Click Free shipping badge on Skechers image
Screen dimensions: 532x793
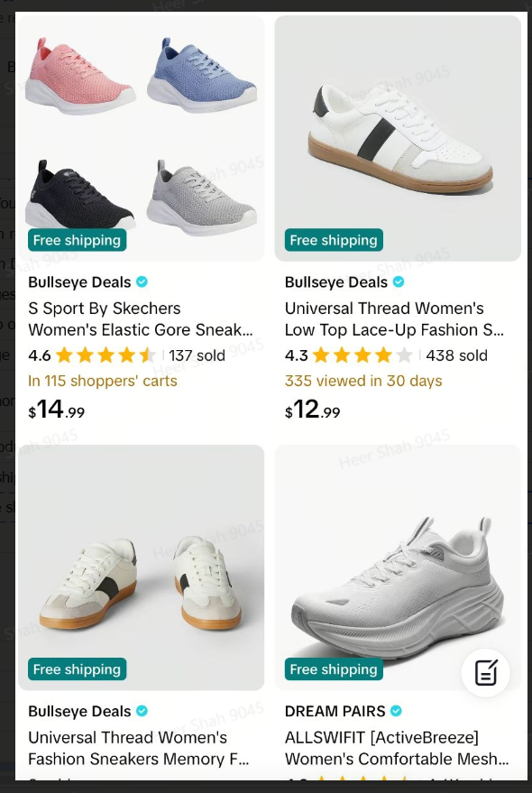click(x=77, y=240)
